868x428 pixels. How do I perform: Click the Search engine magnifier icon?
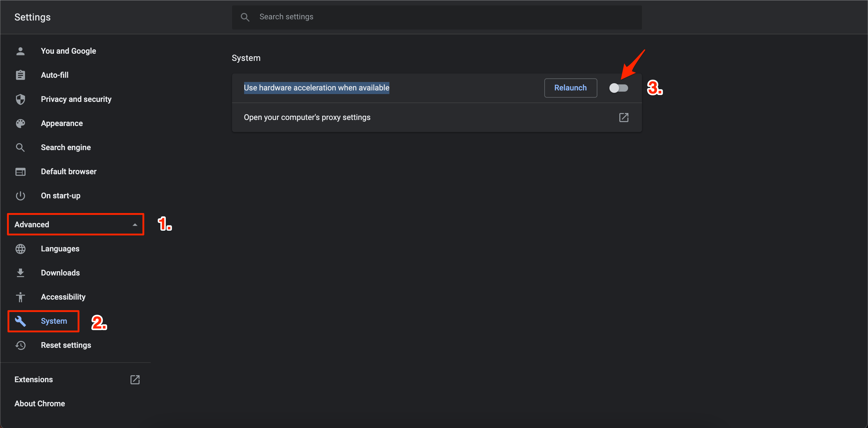coord(21,147)
